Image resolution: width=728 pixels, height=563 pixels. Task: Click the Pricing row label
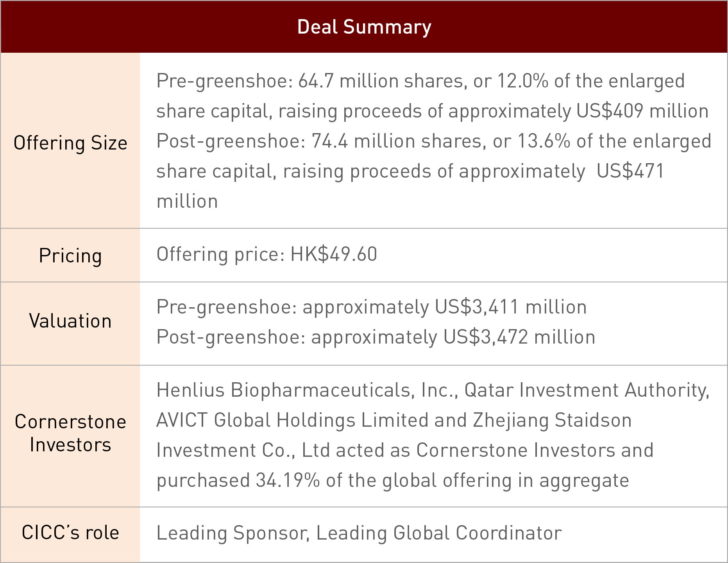70,256
